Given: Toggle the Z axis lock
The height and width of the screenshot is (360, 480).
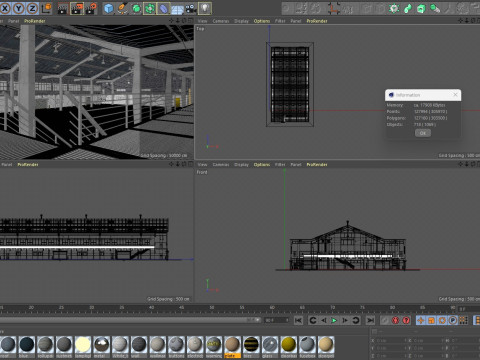Looking at the screenshot, I should 32,8.
